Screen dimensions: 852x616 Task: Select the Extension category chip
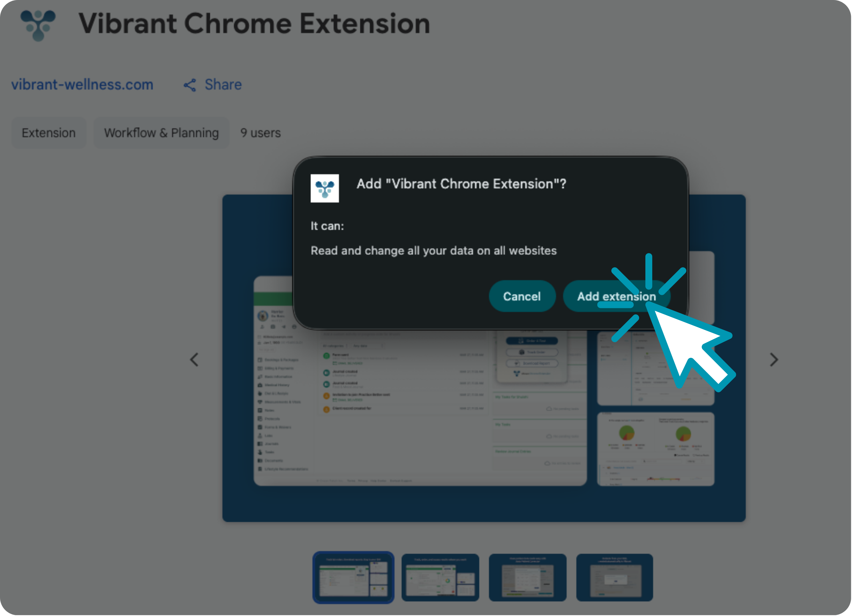49,133
